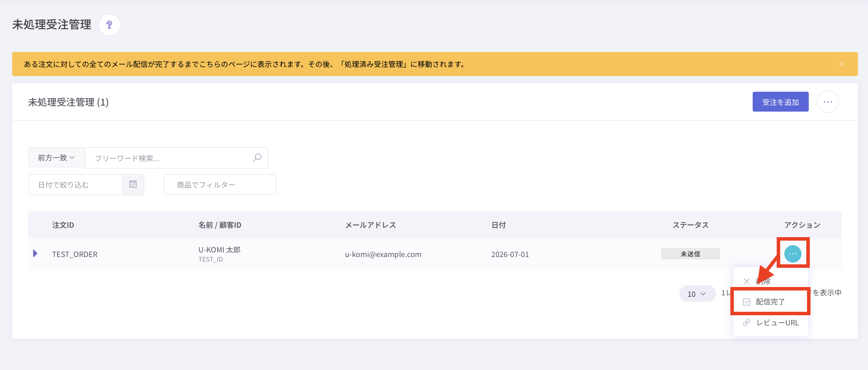Click the 名前 / 顧客ID column header
Image resolution: width=868 pixels, height=370 pixels.
click(220, 225)
